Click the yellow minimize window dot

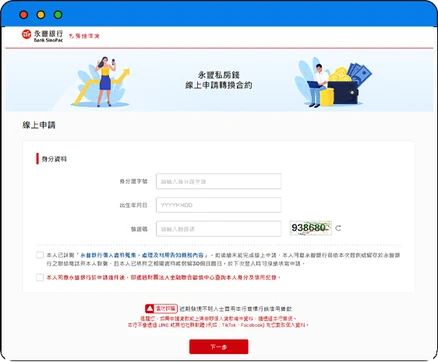[41, 15]
